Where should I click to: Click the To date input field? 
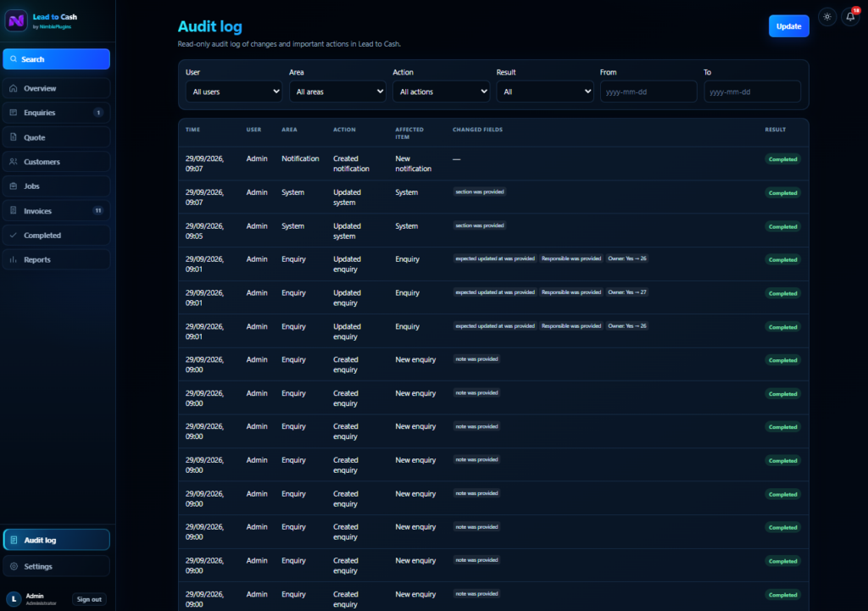click(752, 92)
